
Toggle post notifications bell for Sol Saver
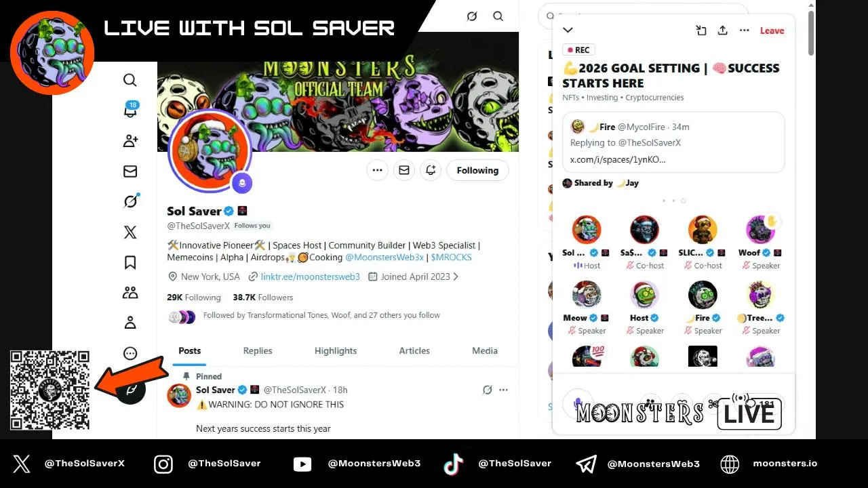431,170
